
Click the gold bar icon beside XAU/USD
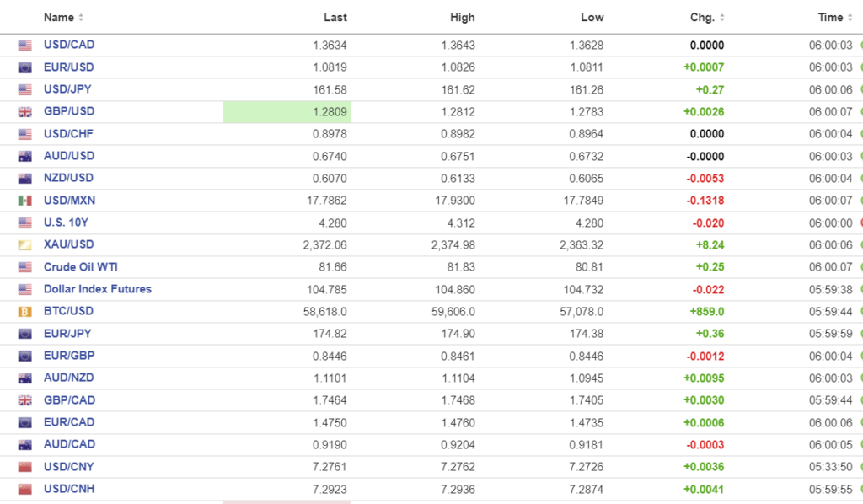point(24,244)
